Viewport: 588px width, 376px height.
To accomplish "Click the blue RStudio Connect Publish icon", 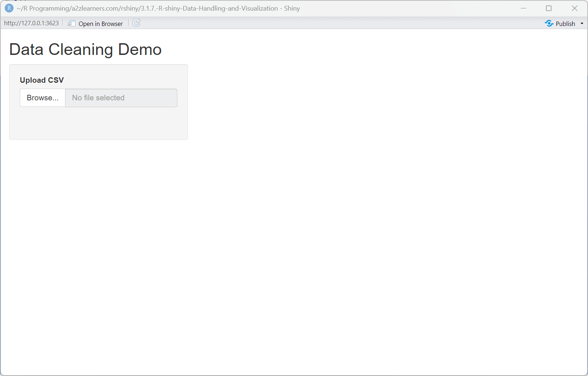I will [x=549, y=23].
